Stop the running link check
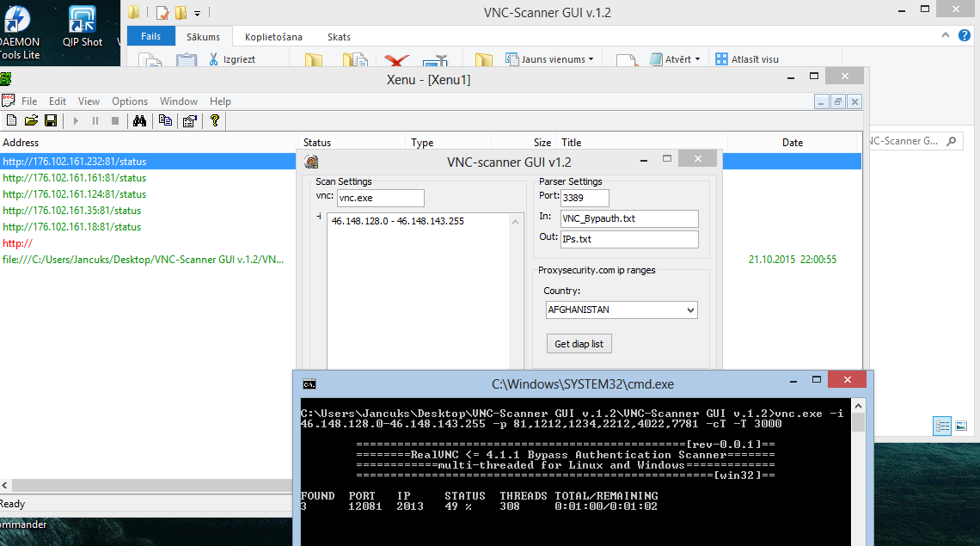The height and width of the screenshot is (546, 980). coord(114,120)
